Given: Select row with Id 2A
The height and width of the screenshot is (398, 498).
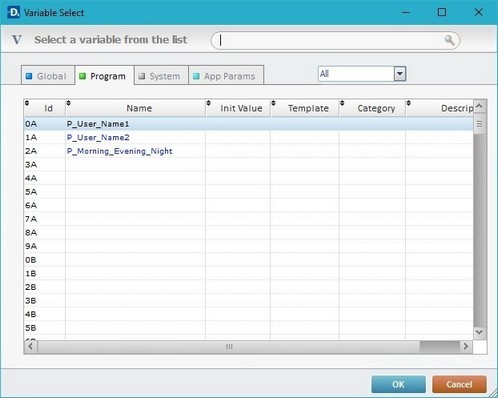Looking at the screenshot, I should pyautogui.click(x=248, y=151).
